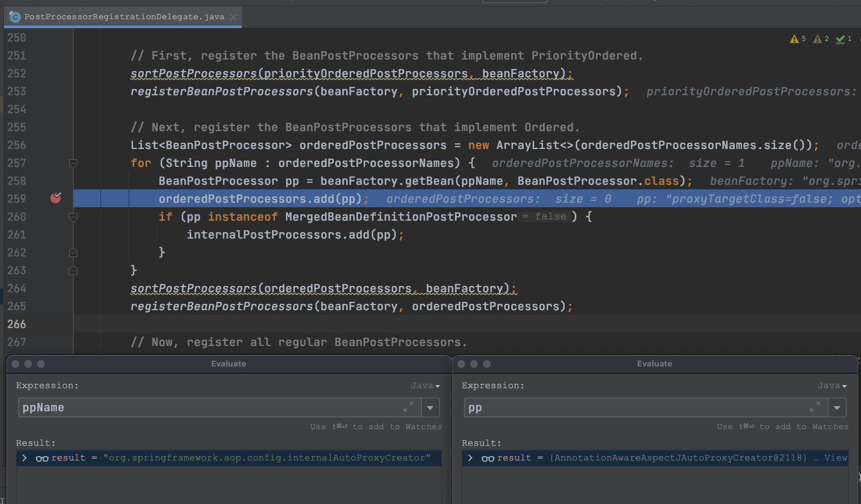The image size is (861, 504).
Task: Click the ppName Evaluate window title bar
Action: [228, 364]
